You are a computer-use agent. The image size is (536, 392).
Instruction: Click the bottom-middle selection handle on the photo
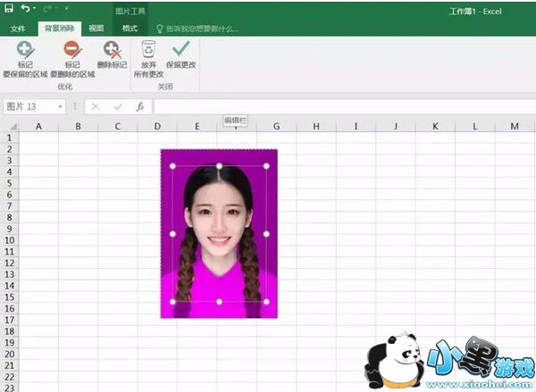pos(219,302)
